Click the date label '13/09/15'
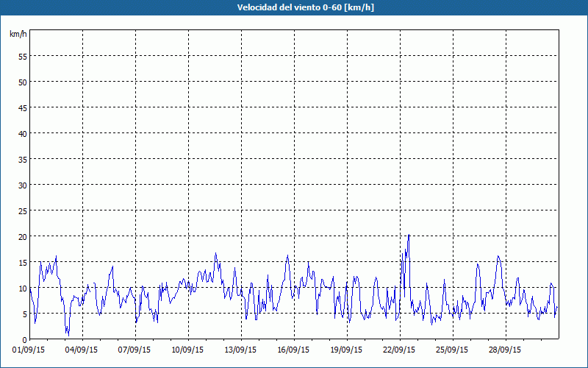This screenshot has height=368, width=588. 240,350
